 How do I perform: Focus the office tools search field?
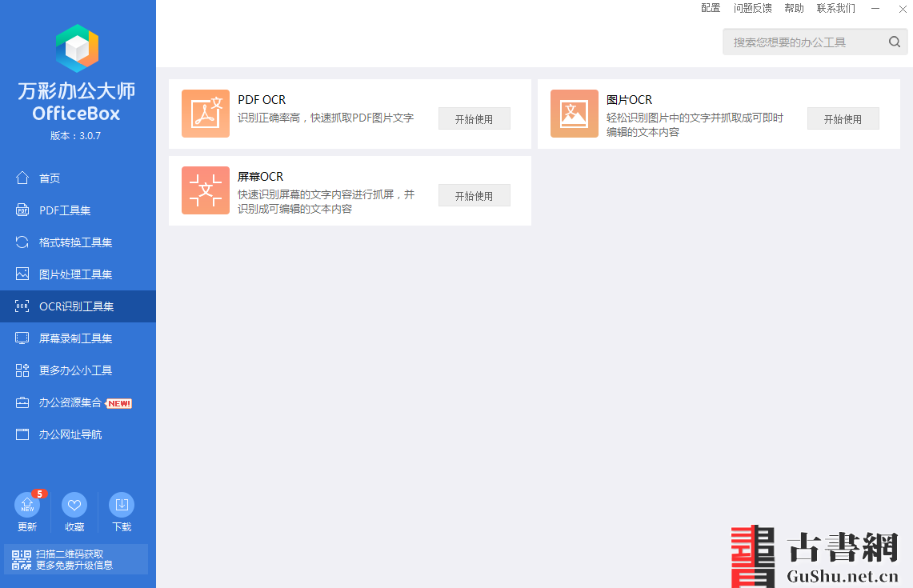815,42
